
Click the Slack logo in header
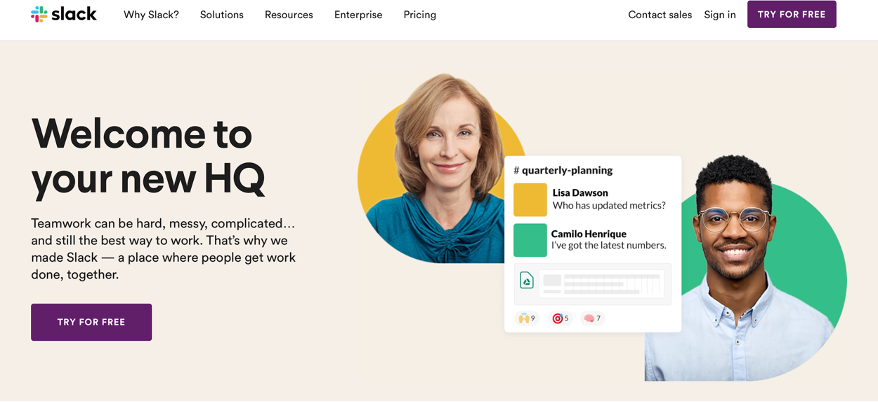point(64,15)
